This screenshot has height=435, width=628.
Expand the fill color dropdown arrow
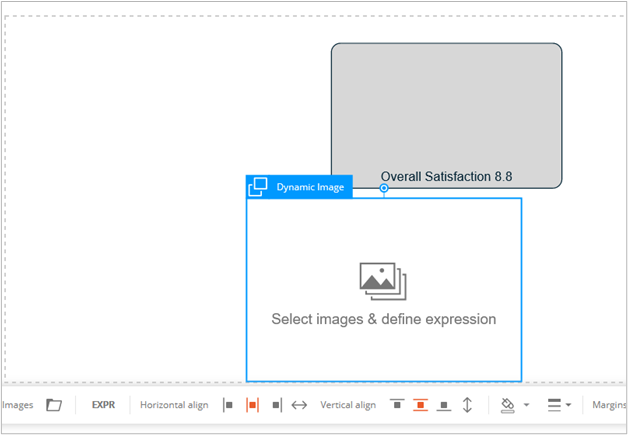526,405
